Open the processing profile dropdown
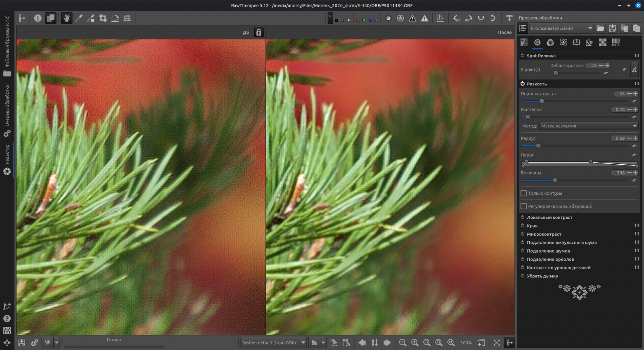 click(561, 28)
